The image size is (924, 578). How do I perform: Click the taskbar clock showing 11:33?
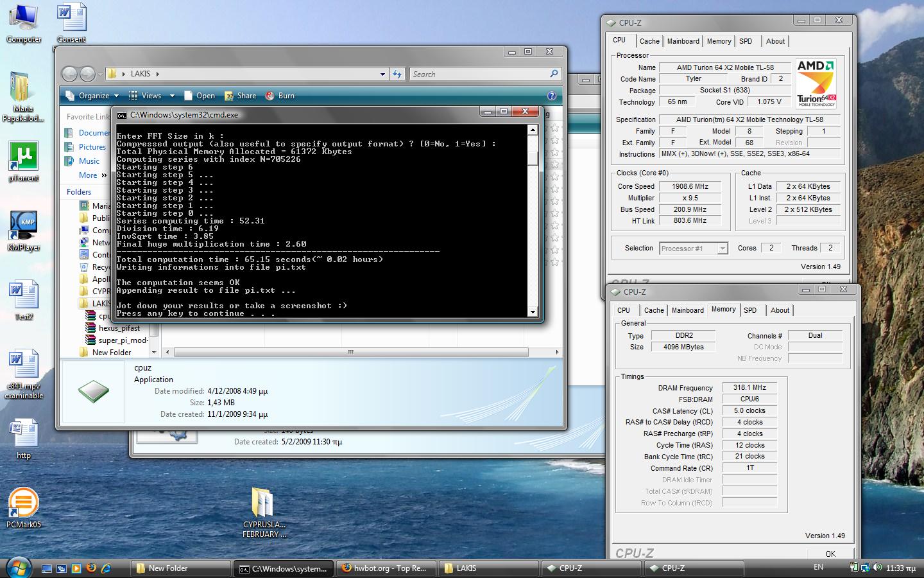pyautogui.click(x=901, y=568)
